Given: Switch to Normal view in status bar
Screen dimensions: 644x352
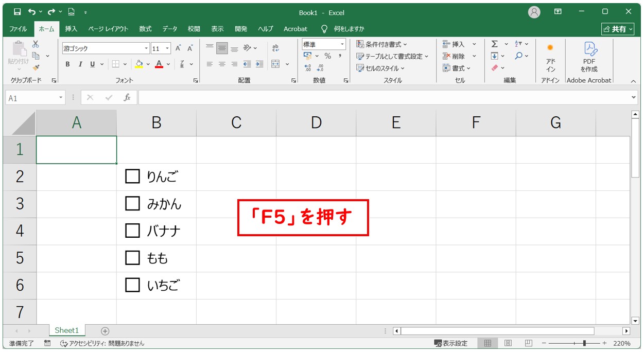Looking at the screenshot, I should (488, 343).
